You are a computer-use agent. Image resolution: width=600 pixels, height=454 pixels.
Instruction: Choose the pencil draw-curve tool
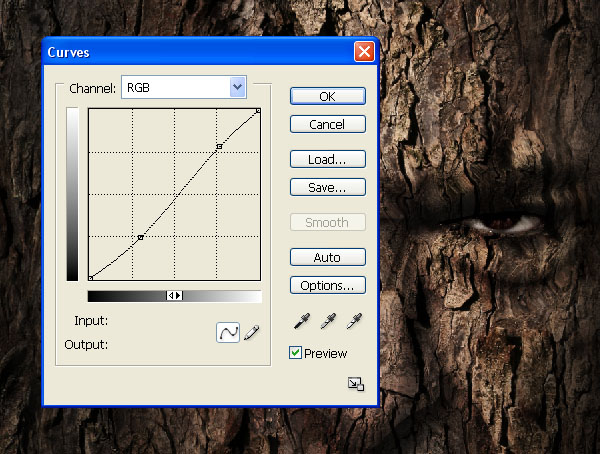click(251, 333)
